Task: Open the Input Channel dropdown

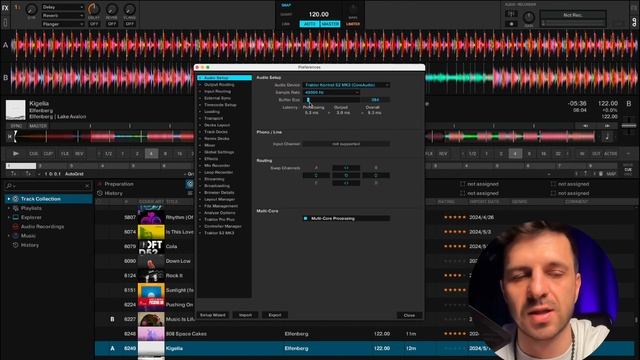Action: click(x=346, y=144)
